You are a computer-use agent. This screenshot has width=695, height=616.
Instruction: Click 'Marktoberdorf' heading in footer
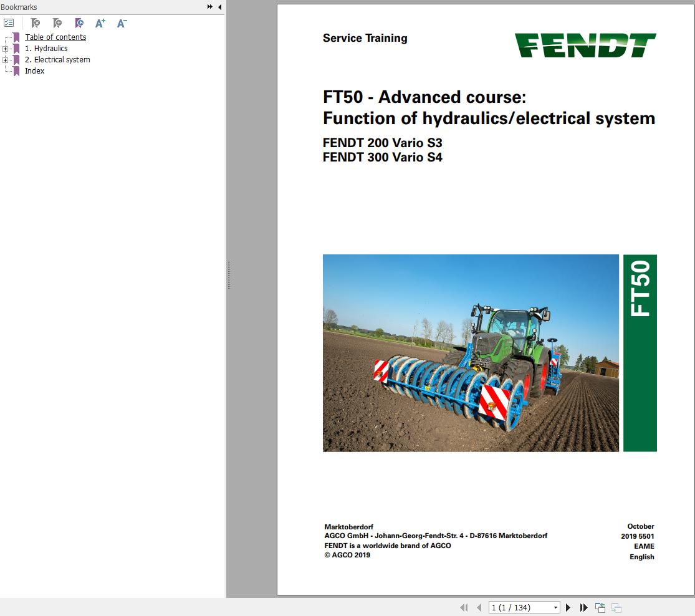[349, 527]
